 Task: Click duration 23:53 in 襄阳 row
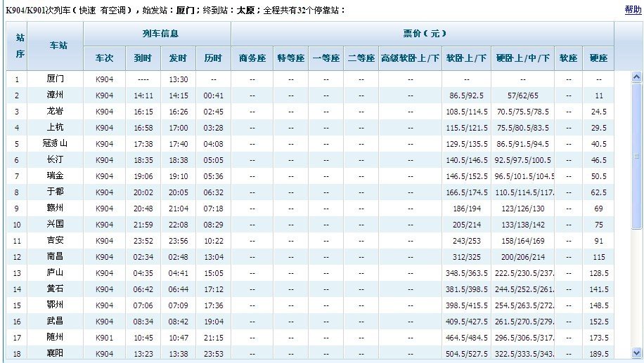click(x=213, y=354)
